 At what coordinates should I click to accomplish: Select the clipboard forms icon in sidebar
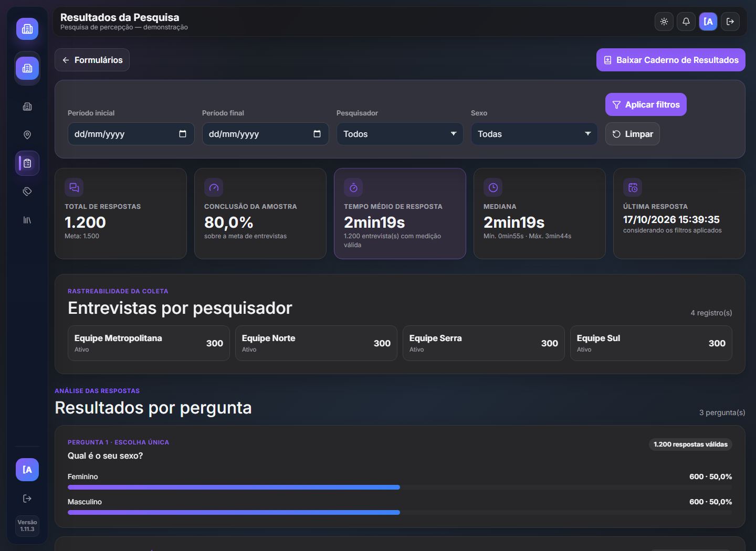27,163
